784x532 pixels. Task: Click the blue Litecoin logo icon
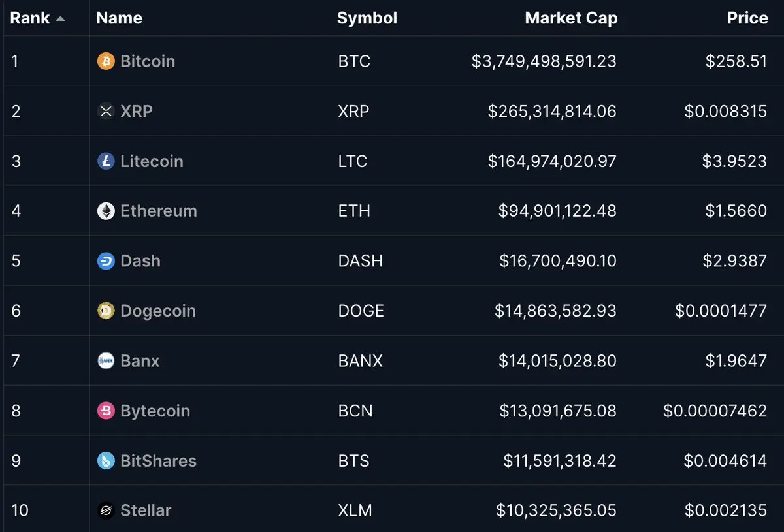[106, 161]
